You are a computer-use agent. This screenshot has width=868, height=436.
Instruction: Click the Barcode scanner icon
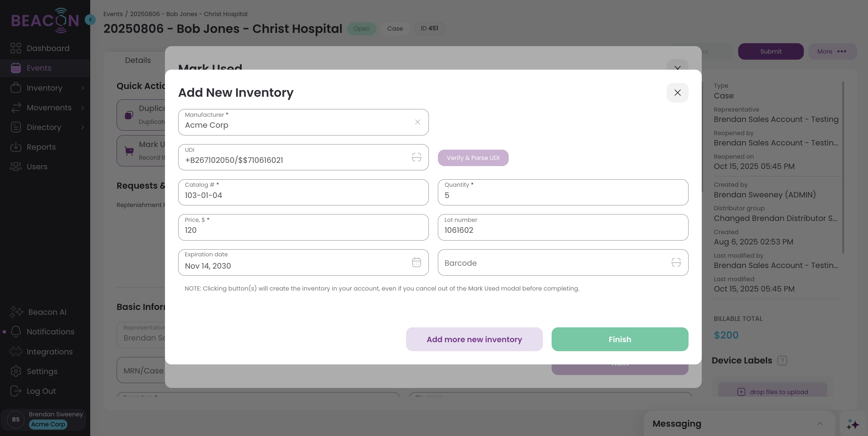[x=676, y=263]
